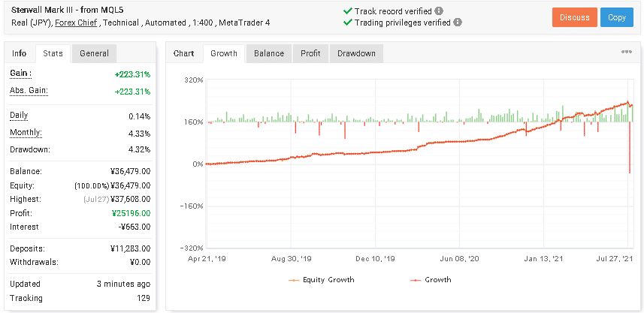Click green checkmark next to Trading privileges verified
644x313 pixels.
[347, 23]
